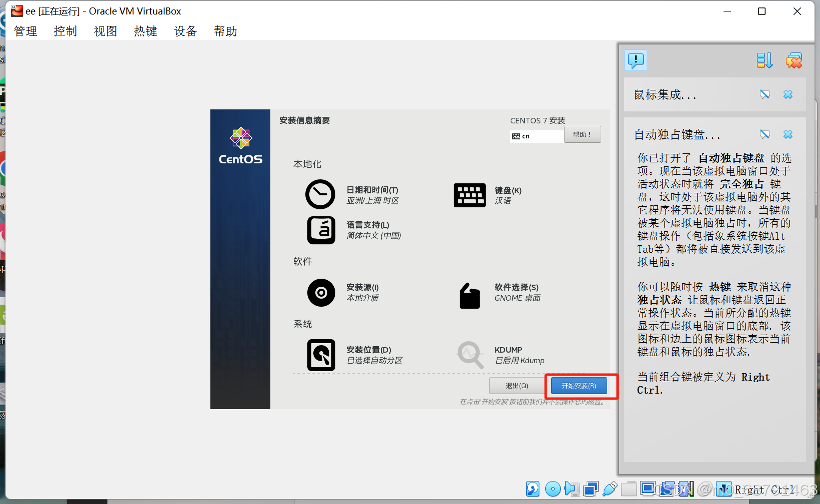Open 安装源 disc icon
The width and height of the screenshot is (820, 504).
tap(321, 293)
